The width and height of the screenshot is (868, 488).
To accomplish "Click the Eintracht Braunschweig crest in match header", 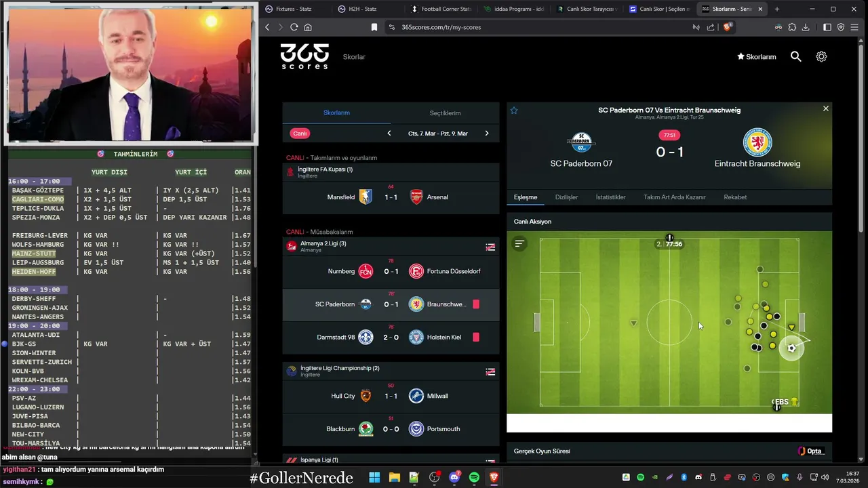I will [757, 142].
